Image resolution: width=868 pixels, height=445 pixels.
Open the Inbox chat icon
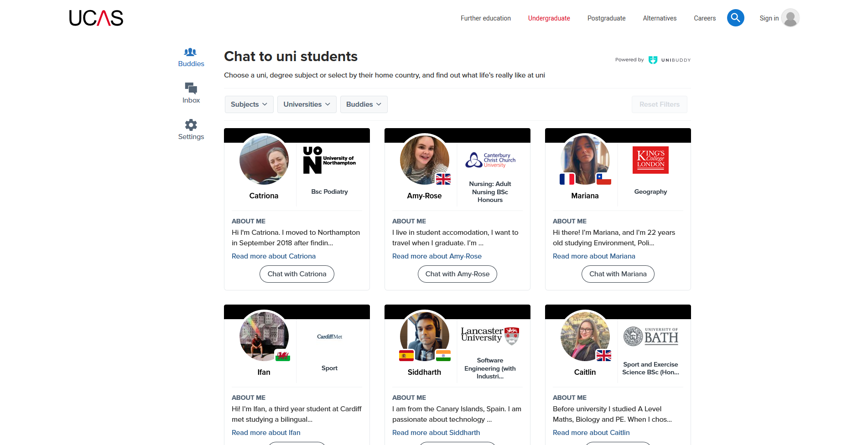click(191, 88)
